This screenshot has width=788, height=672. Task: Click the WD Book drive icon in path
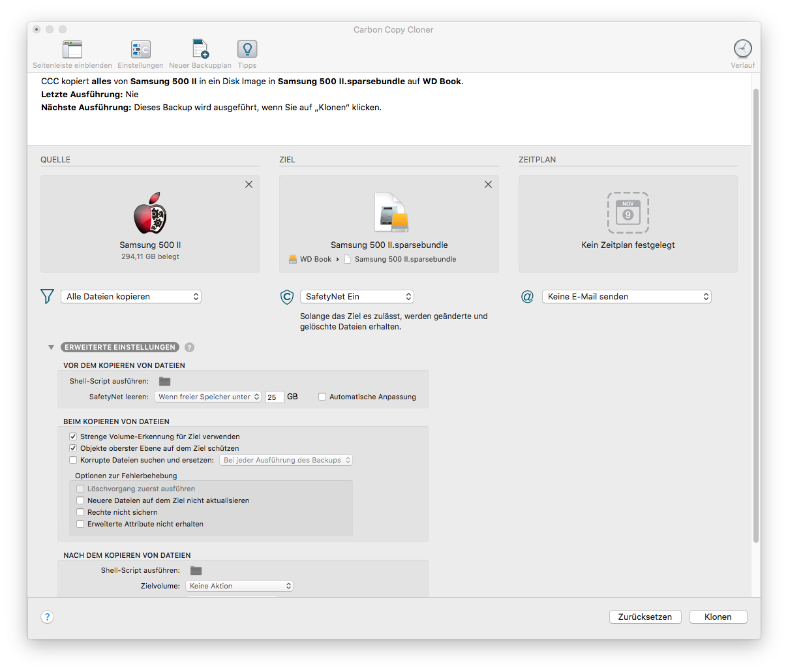coord(293,259)
